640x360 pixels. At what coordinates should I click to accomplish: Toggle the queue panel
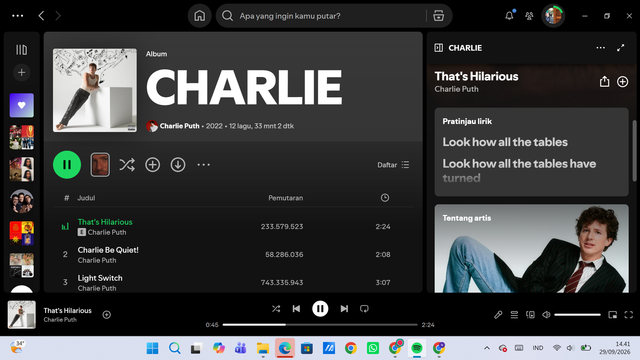(514, 315)
